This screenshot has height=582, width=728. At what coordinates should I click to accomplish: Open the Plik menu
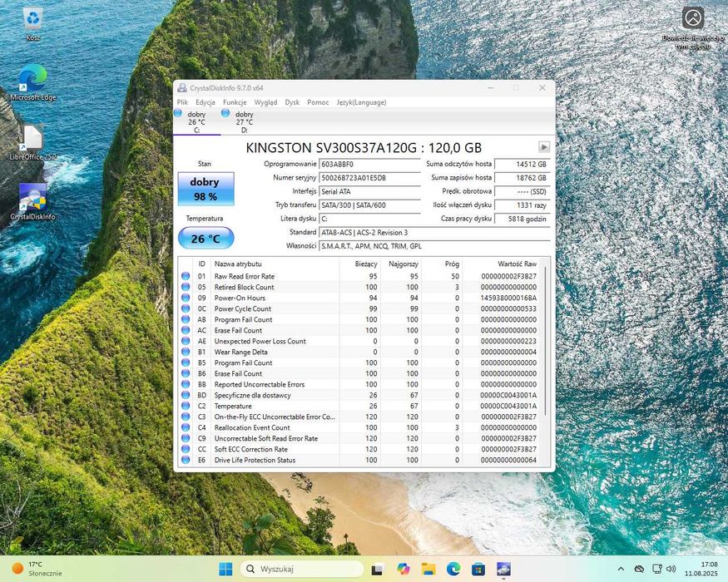(182, 102)
